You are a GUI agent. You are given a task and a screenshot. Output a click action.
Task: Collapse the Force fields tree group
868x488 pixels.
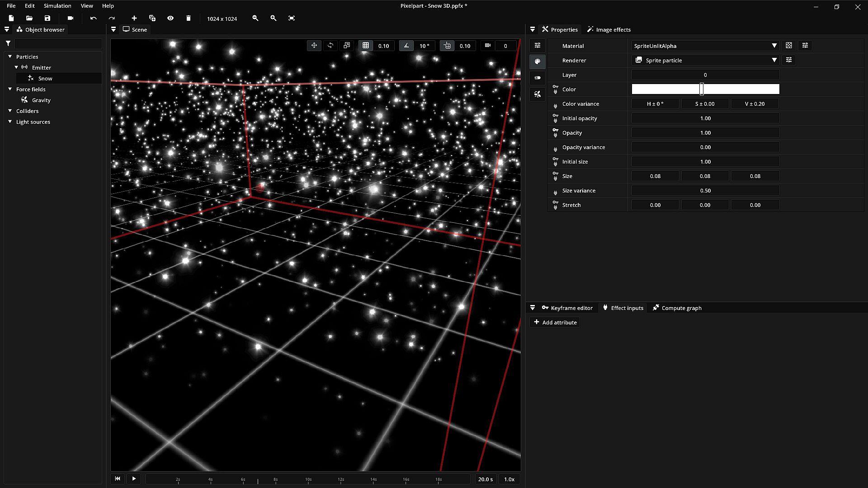[10, 89]
